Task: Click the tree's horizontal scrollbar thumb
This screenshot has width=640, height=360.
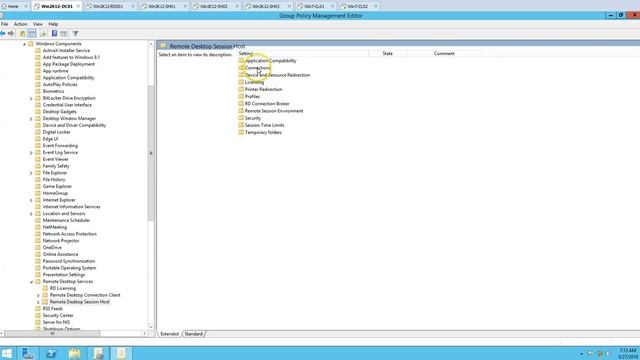Action: click(52, 334)
